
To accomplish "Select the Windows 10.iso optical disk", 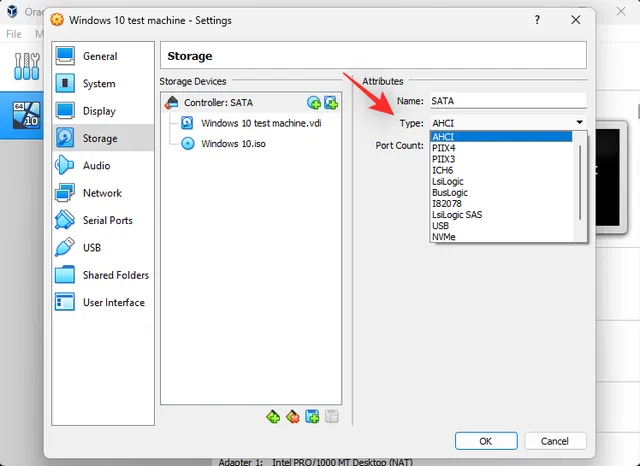I will tap(234, 143).
